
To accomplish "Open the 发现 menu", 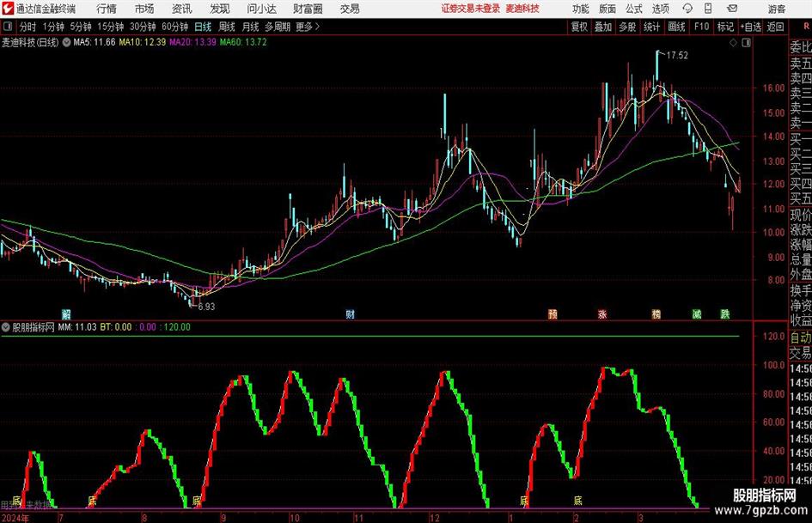I will coord(220,9).
